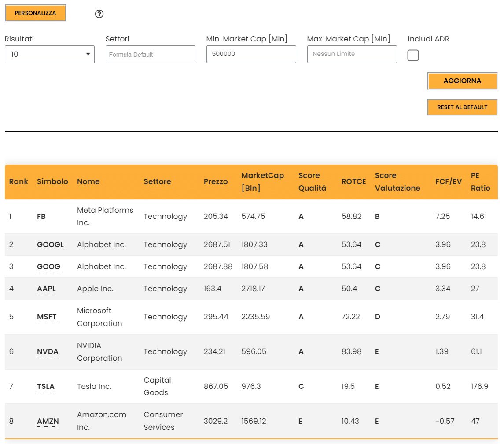Image resolution: width=504 pixels, height=444 pixels.
Task: Sort by the Simbolo column header
Action: click(x=52, y=181)
